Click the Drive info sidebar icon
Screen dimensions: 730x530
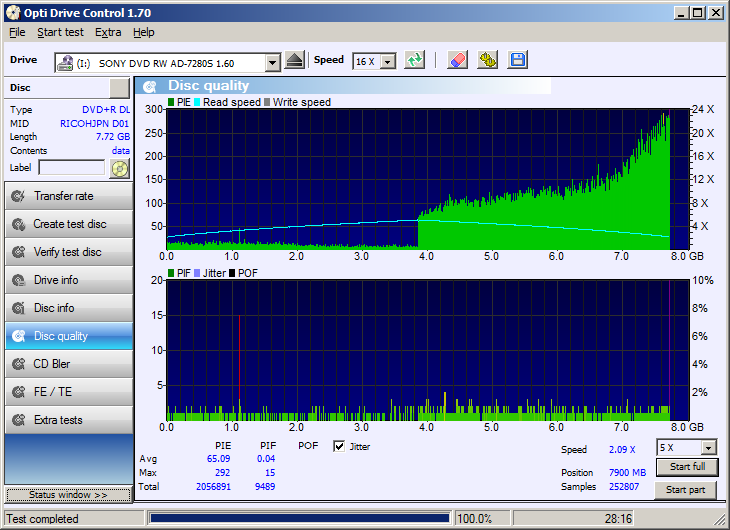18,280
